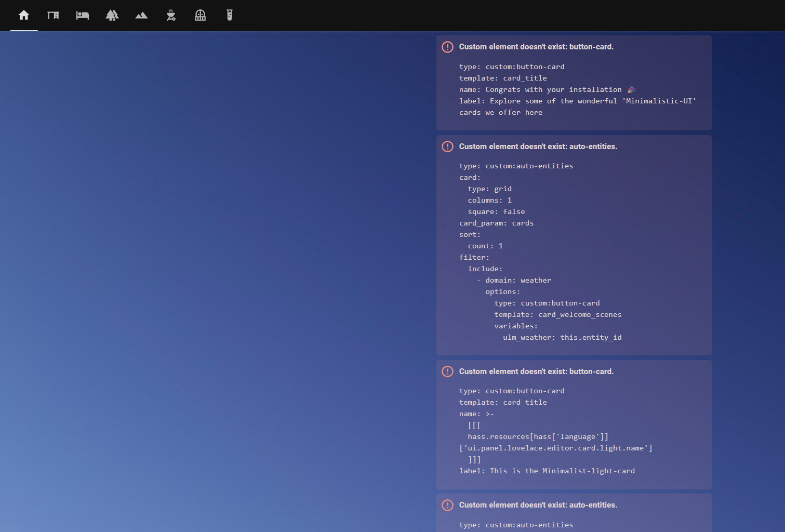Switch to the bedroom tab in navigation
785x532 pixels.
[82, 16]
